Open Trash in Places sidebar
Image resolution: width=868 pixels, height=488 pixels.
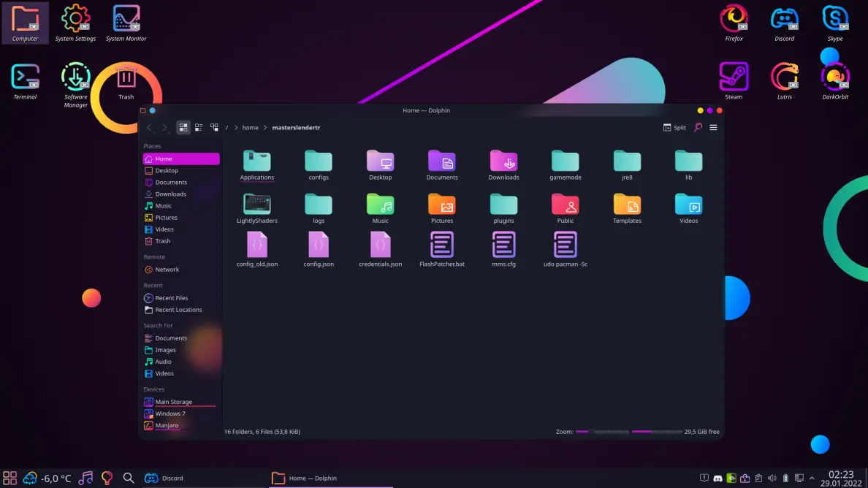[181, 241]
